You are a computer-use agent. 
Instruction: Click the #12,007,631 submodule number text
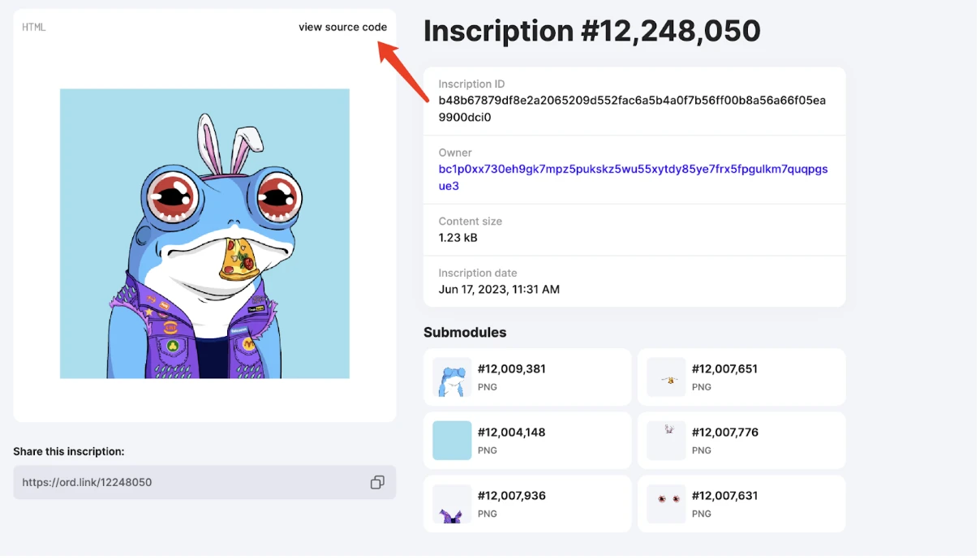click(724, 496)
